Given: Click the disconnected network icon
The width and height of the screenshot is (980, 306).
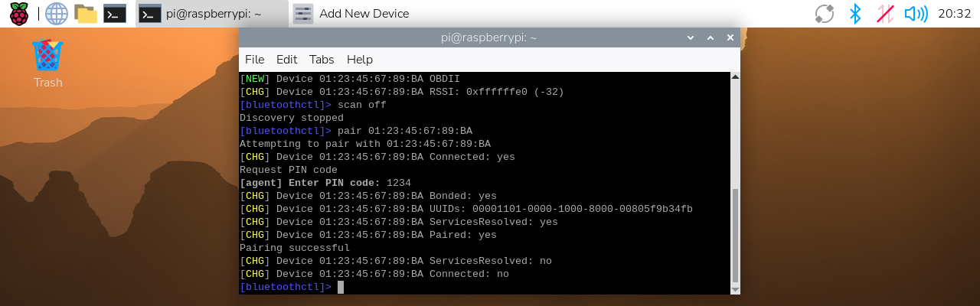Looking at the screenshot, I should pyautogui.click(x=885, y=13).
